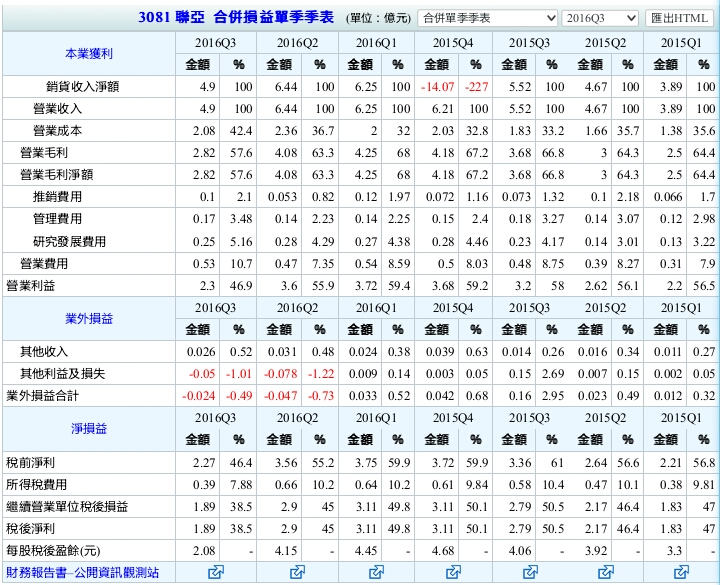This screenshot has height=585, width=720.
Task: Select the 研究發展費用 row label
Action: (x=69, y=241)
